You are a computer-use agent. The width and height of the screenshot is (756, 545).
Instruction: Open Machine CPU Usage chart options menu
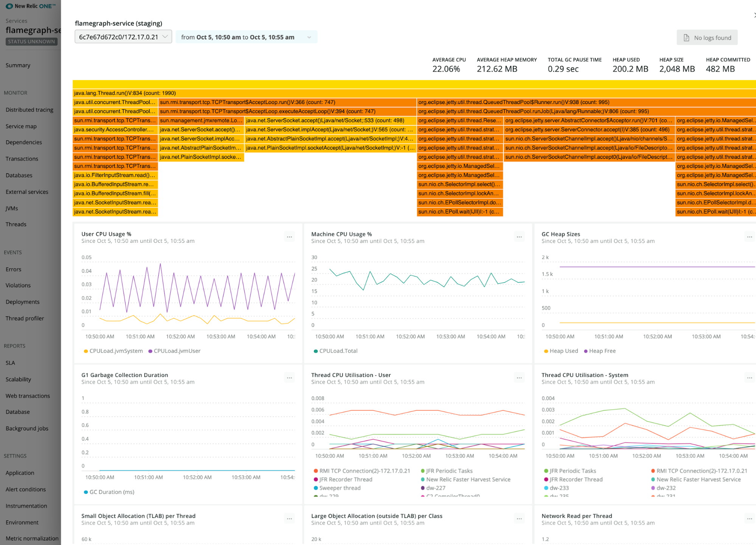(x=519, y=237)
